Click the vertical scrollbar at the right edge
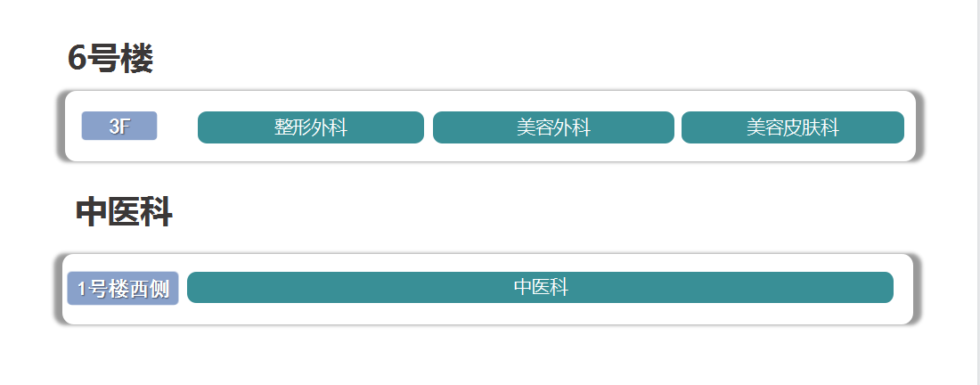This screenshot has width=980, height=385. pos(976,192)
